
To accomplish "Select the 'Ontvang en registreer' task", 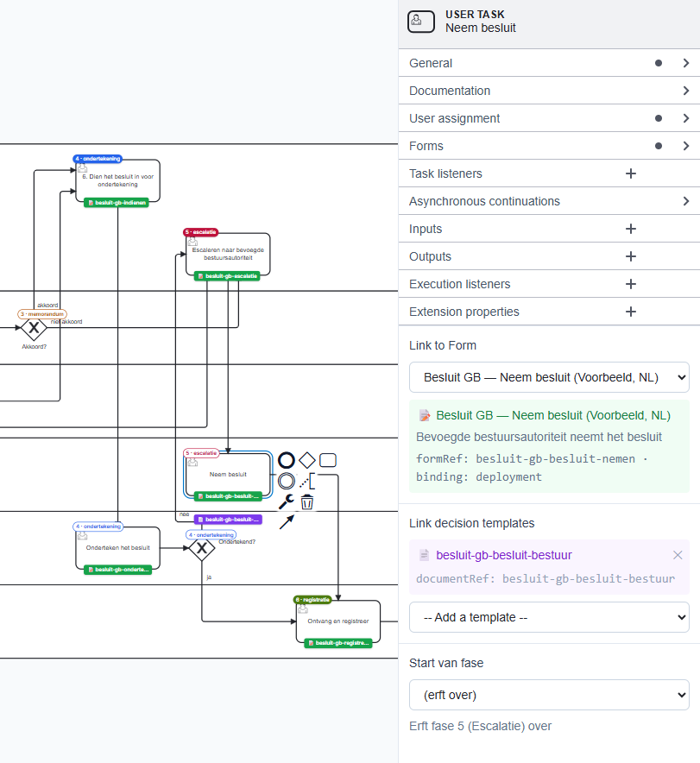I will (x=338, y=621).
